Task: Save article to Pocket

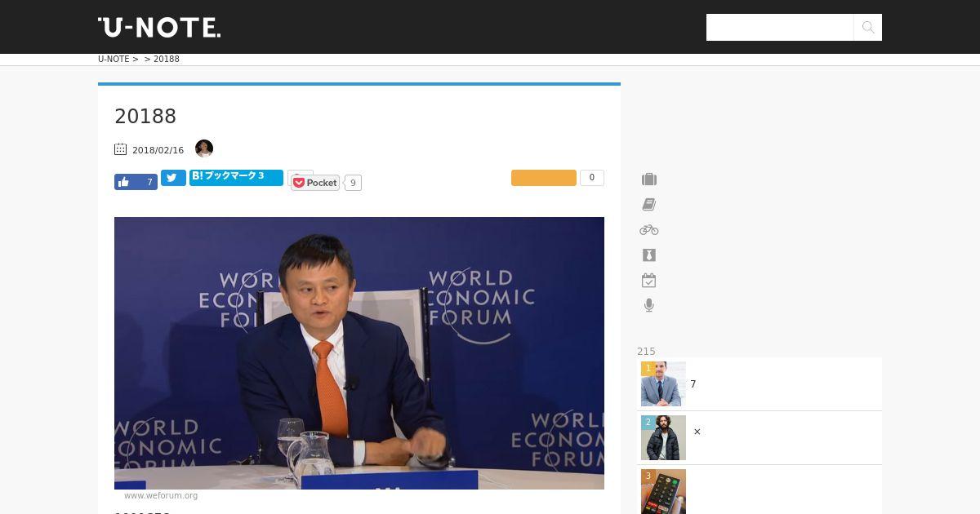Action: click(315, 183)
